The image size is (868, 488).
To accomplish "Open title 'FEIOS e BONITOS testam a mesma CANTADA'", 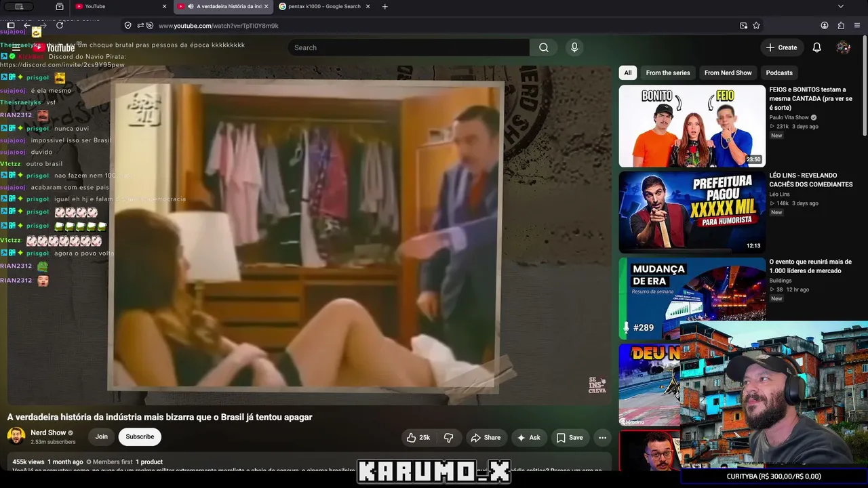I will tap(811, 98).
